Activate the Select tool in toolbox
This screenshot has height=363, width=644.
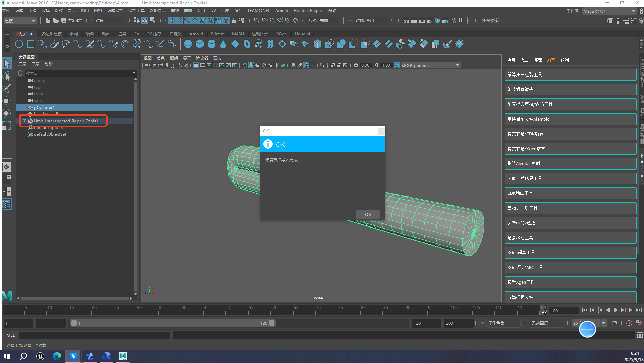click(x=6, y=63)
